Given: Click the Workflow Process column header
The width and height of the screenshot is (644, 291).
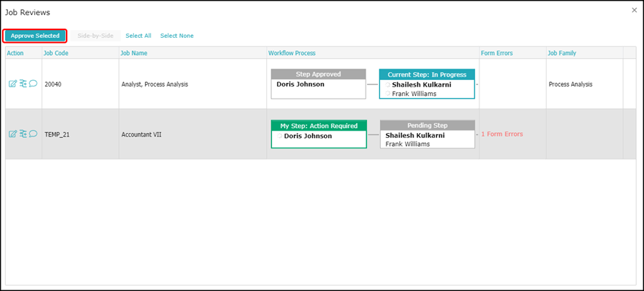Looking at the screenshot, I should click(x=291, y=53).
